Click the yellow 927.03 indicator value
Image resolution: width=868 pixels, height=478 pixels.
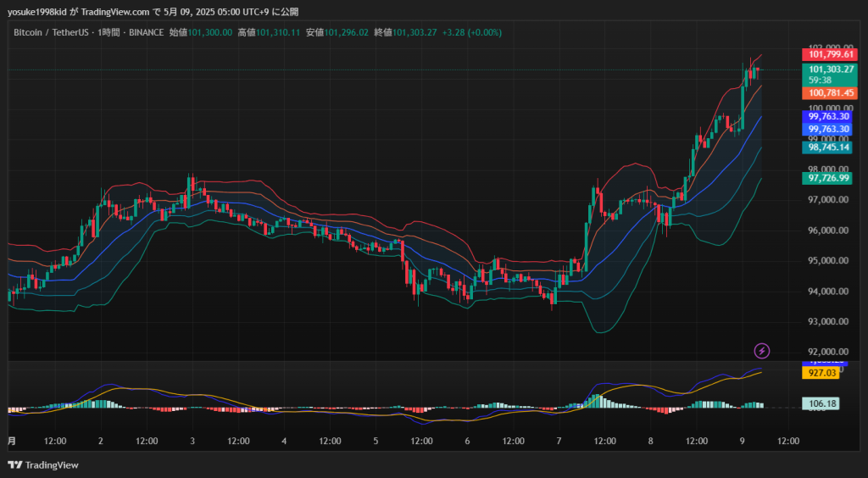click(821, 373)
